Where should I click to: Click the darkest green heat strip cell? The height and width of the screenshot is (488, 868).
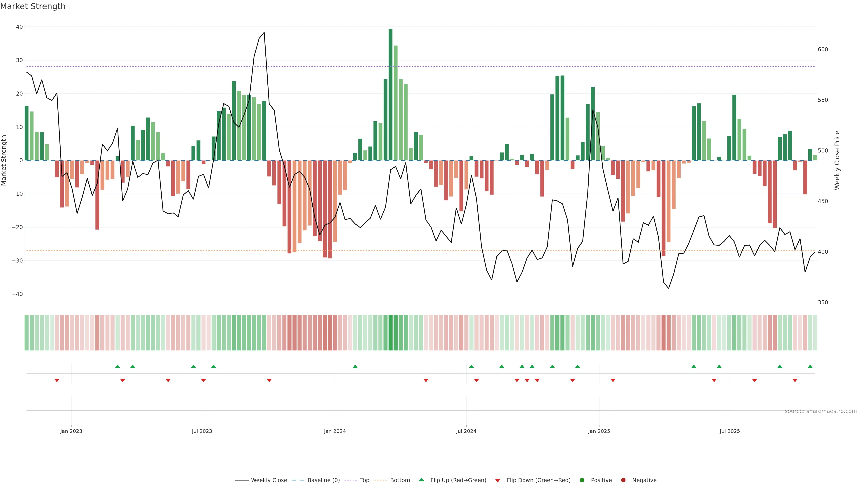tap(390, 333)
